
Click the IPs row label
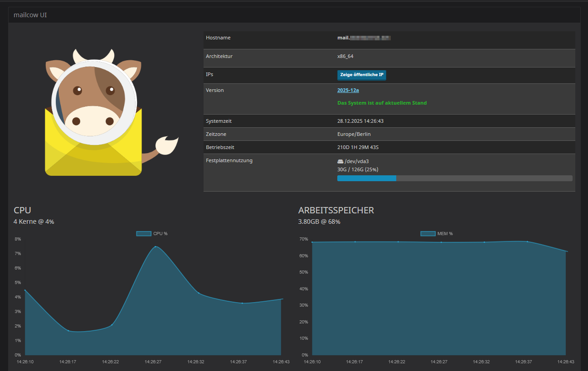[209, 74]
